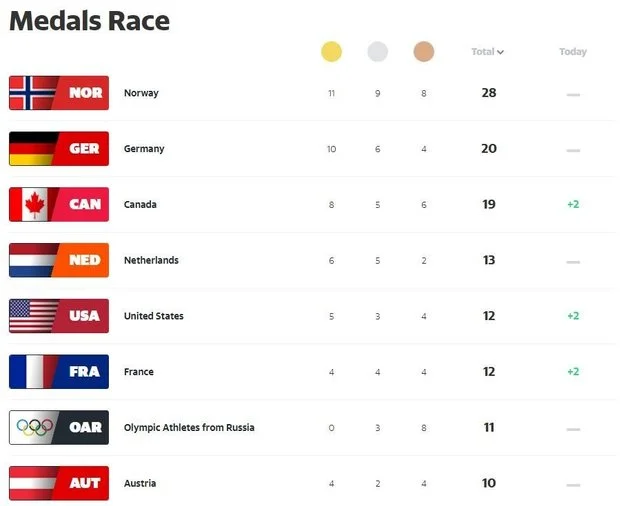Viewport: 630px width, 506px height.
Task: Click the Olympic rings OAR badge
Action: 57,427
